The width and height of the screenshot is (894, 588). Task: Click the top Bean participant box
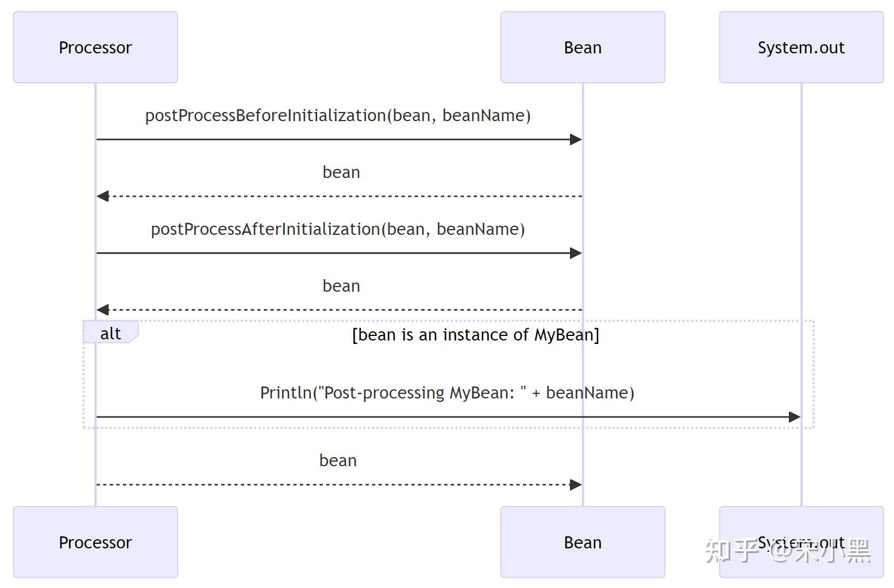[583, 48]
